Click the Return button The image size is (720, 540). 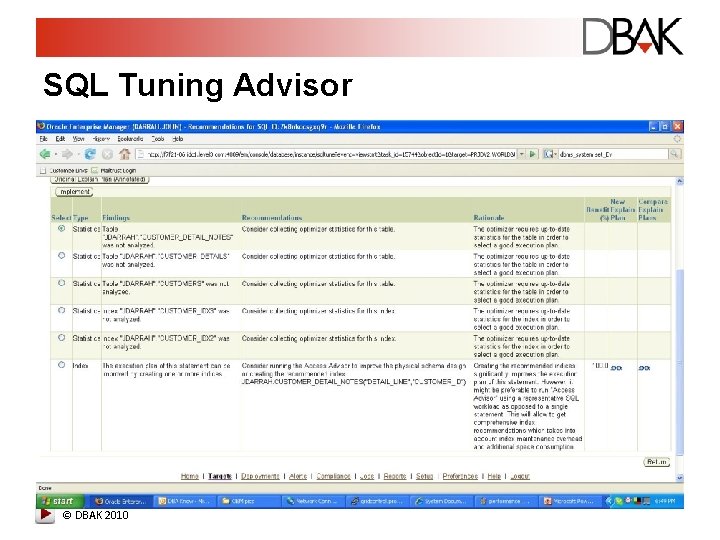coord(656,462)
